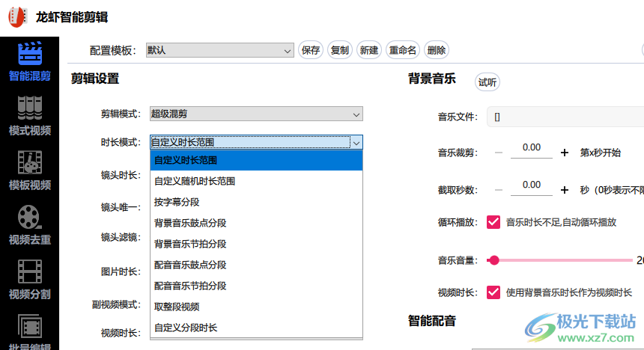The width and height of the screenshot is (644, 350).
Task: Select 背景音乐鼓点分段 option
Action: tap(256, 223)
